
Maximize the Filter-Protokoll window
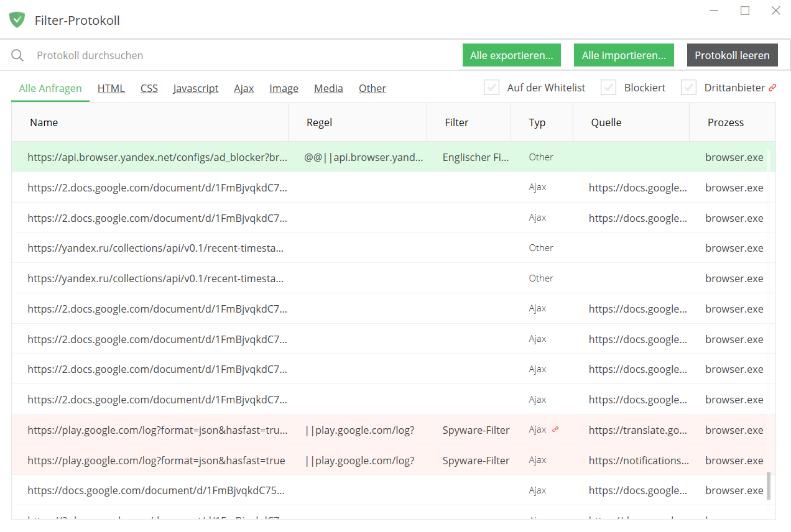click(745, 11)
